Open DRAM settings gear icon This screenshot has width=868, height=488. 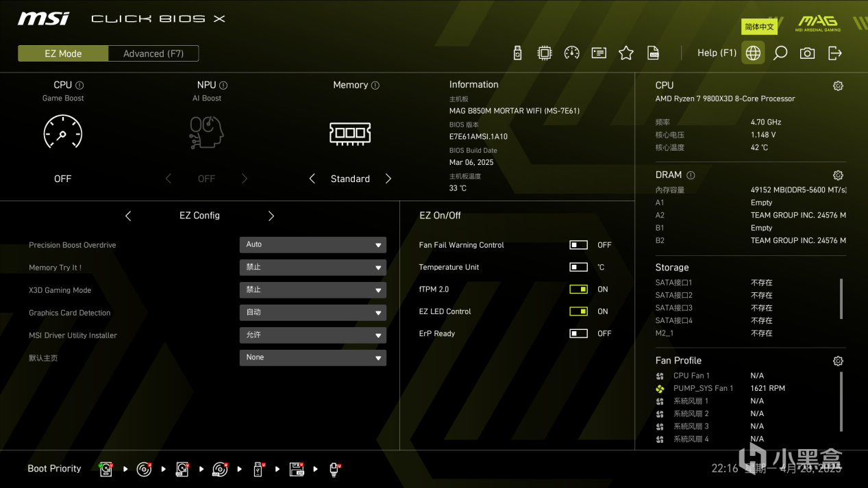[838, 175]
